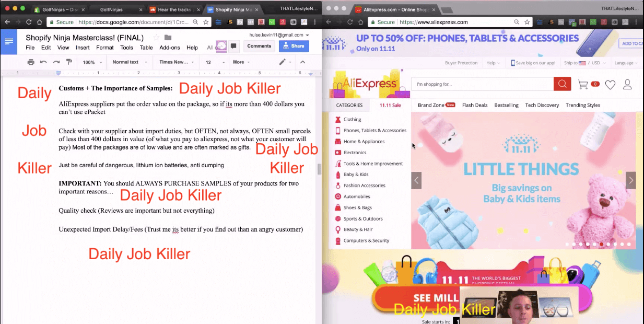
Task: Click the Automobiles category icon
Action: [338, 196]
